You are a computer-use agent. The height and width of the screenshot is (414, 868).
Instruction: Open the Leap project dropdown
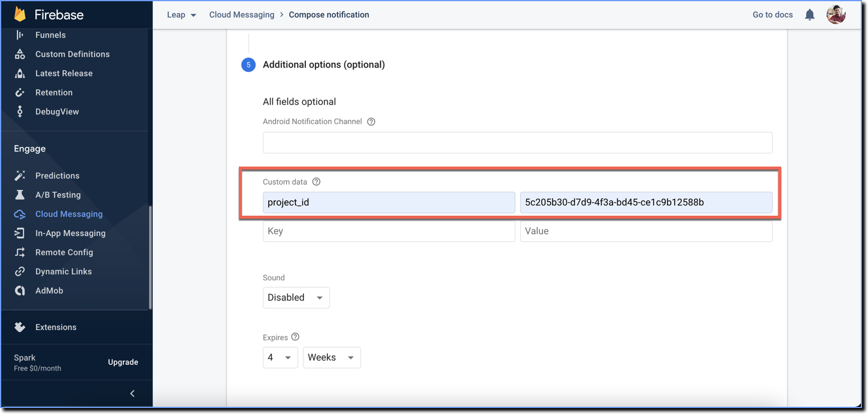click(x=181, y=15)
